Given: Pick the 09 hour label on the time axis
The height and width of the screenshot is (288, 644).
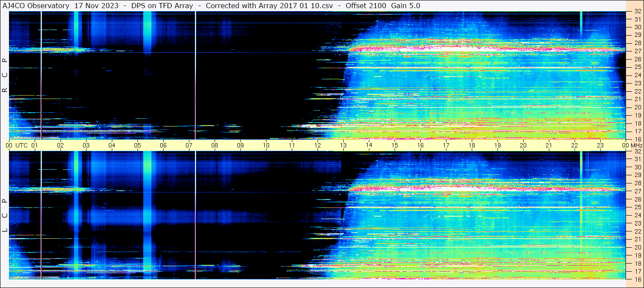Looking at the screenshot, I should tap(240, 145).
